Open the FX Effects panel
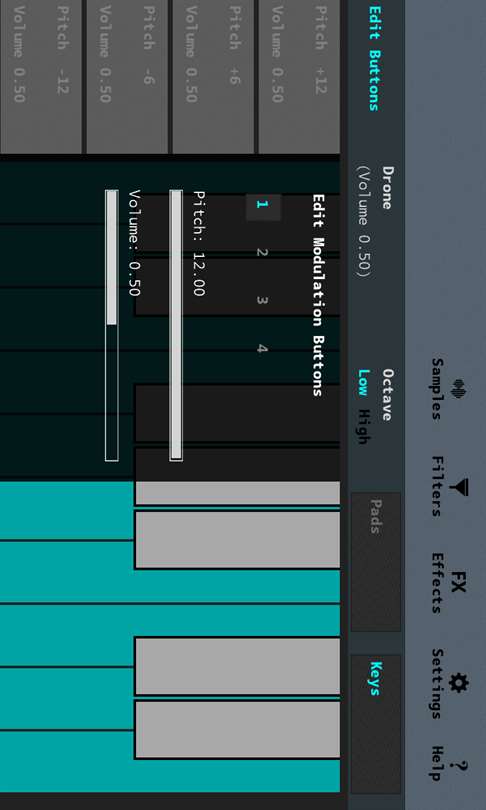 [447, 583]
